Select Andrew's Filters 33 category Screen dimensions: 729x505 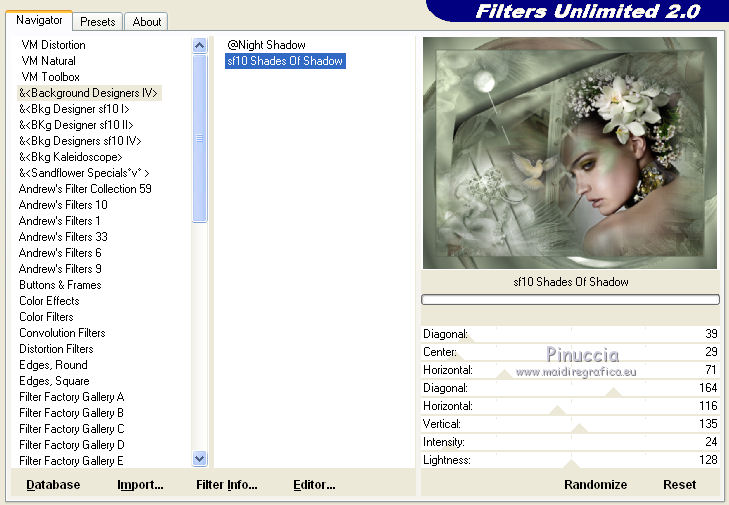pos(63,237)
